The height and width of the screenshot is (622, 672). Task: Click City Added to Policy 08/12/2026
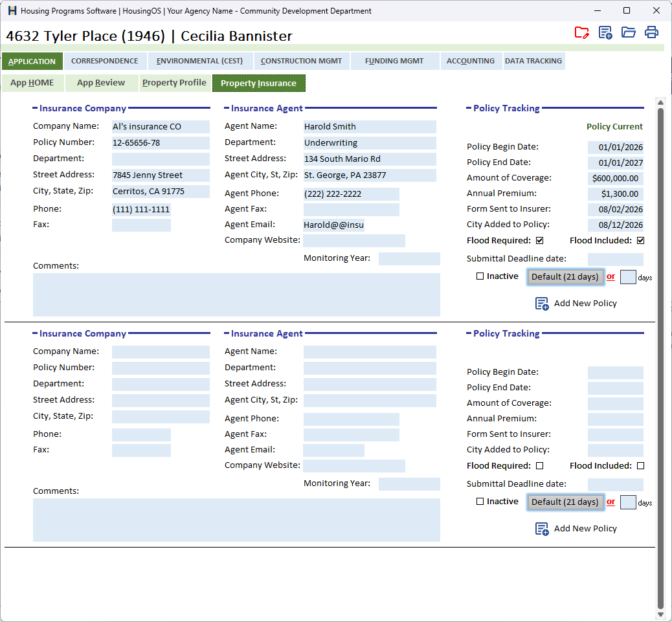click(616, 225)
